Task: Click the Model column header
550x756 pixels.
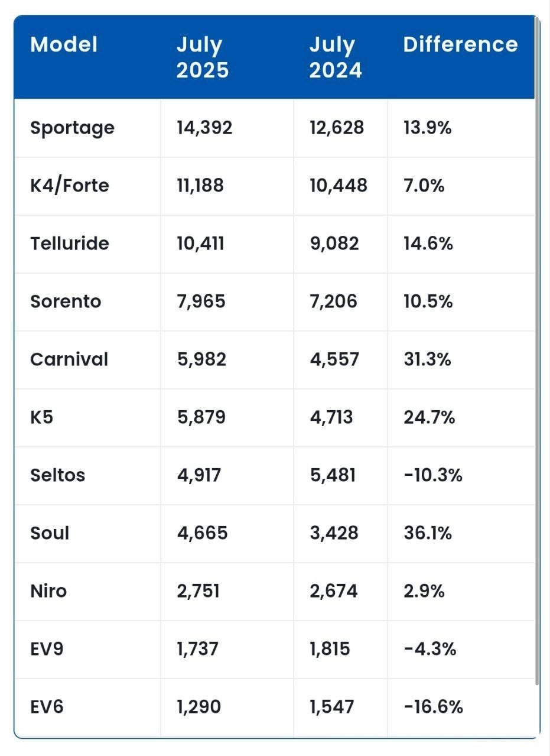Action: [x=64, y=45]
